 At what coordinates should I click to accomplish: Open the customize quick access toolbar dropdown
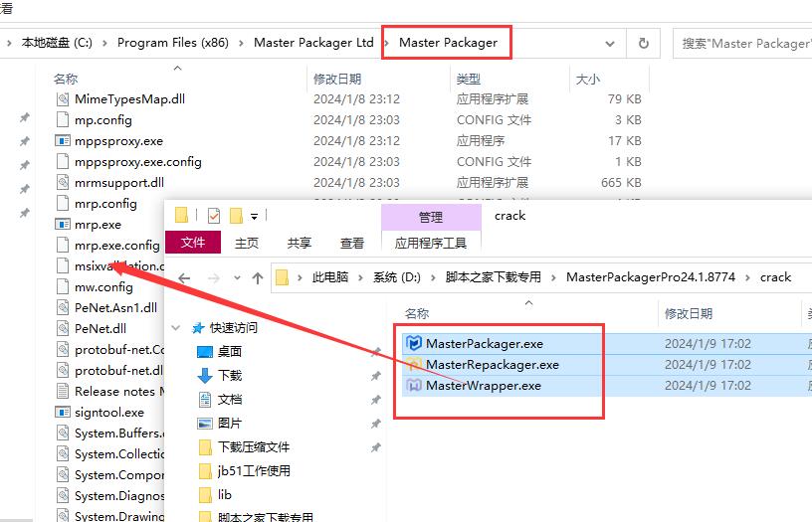point(255,216)
